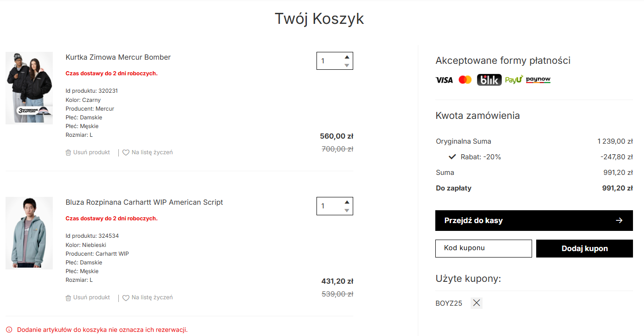644x336 pixels.
Task: Click the Mastercard payment logo
Action: [x=465, y=80]
